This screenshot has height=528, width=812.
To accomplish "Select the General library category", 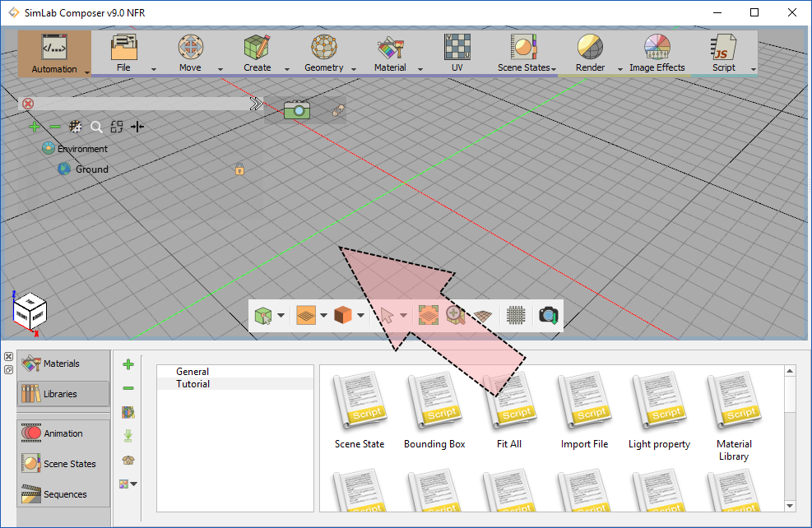I will click(193, 372).
